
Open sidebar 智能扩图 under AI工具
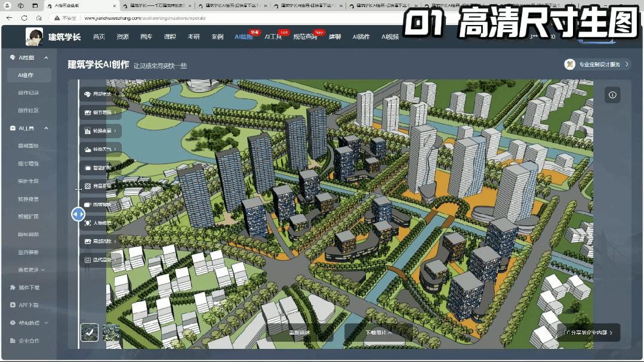(28, 216)
